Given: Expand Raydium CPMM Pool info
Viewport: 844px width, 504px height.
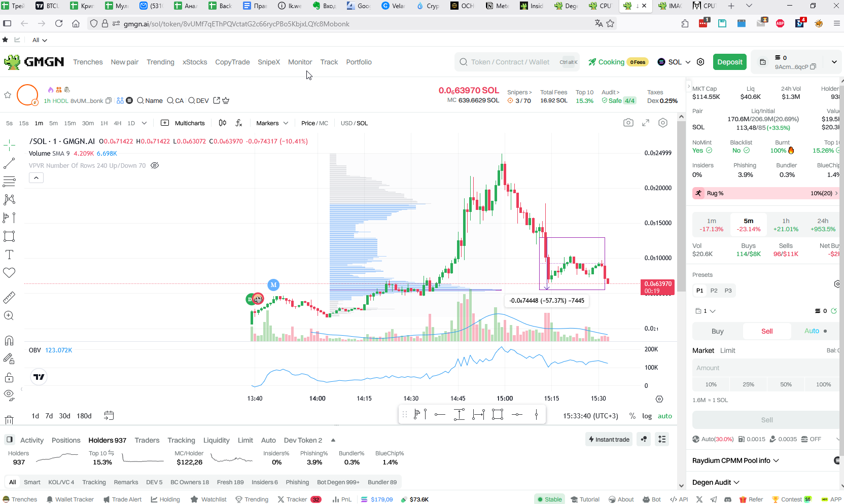Looking at the screenshot, I should point(735,460).
